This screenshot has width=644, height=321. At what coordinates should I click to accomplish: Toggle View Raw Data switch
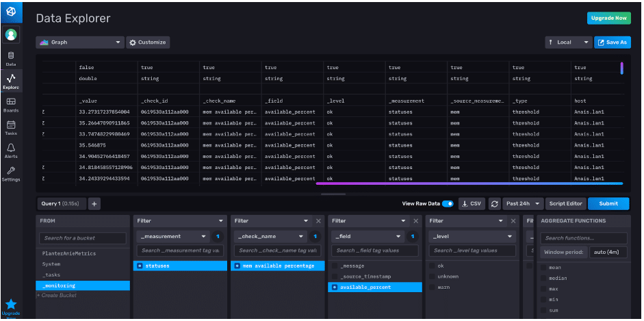pyautogui.click(x=448, y=203)
